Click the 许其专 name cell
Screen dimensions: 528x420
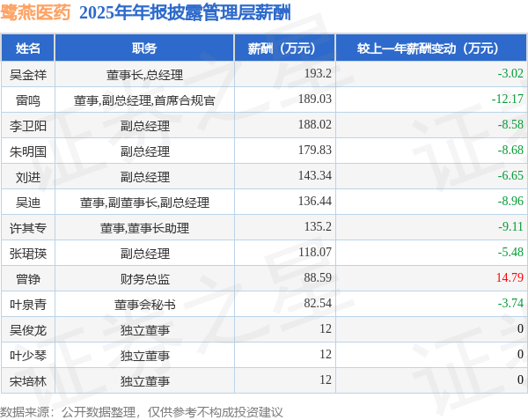[27, 228]
